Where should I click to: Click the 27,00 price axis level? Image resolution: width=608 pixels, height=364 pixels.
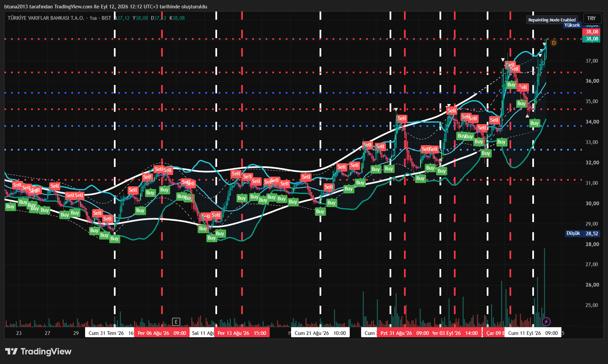[592, 264]
